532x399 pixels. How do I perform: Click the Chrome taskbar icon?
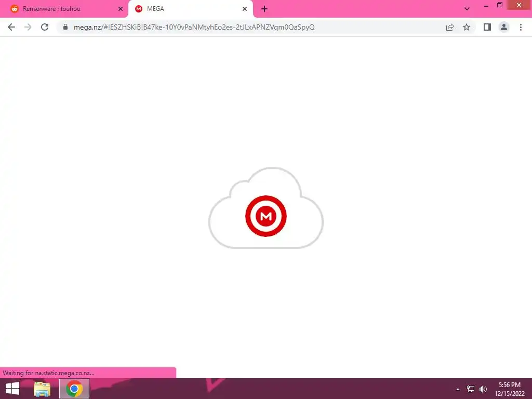74,389
